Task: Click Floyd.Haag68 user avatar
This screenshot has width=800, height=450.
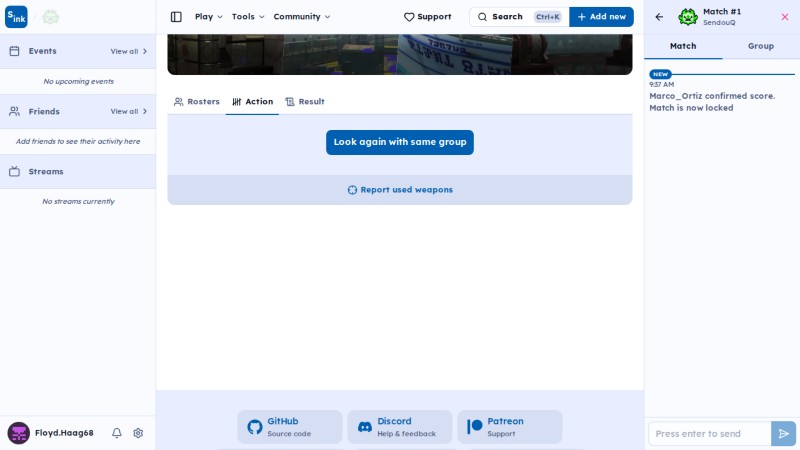Action: click(18, 433)
